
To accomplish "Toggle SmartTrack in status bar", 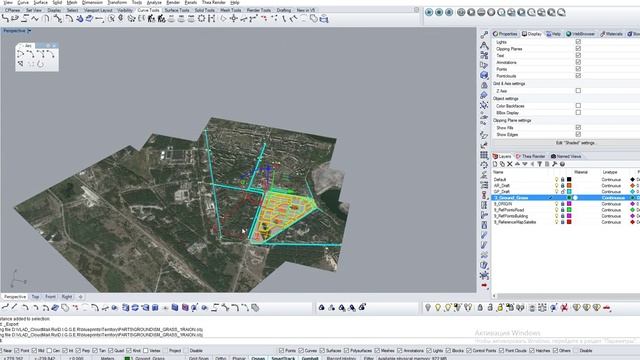I will [283, 358].
